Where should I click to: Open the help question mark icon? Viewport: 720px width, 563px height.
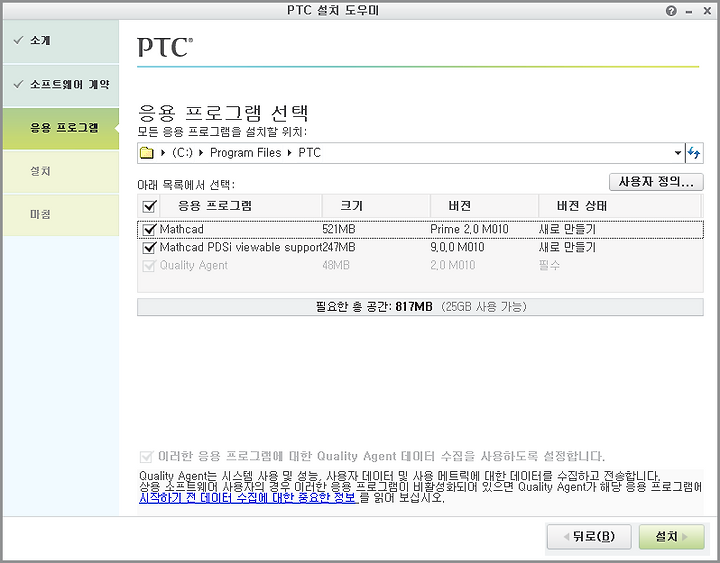coord(671,11)
